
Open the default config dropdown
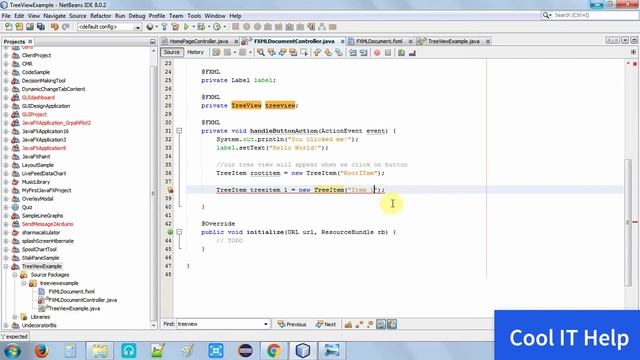point(138,27)
